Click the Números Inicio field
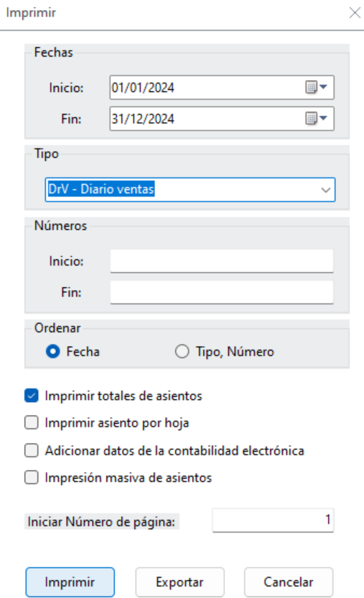This screenshot has height=598, width=364. click(222, 261)
